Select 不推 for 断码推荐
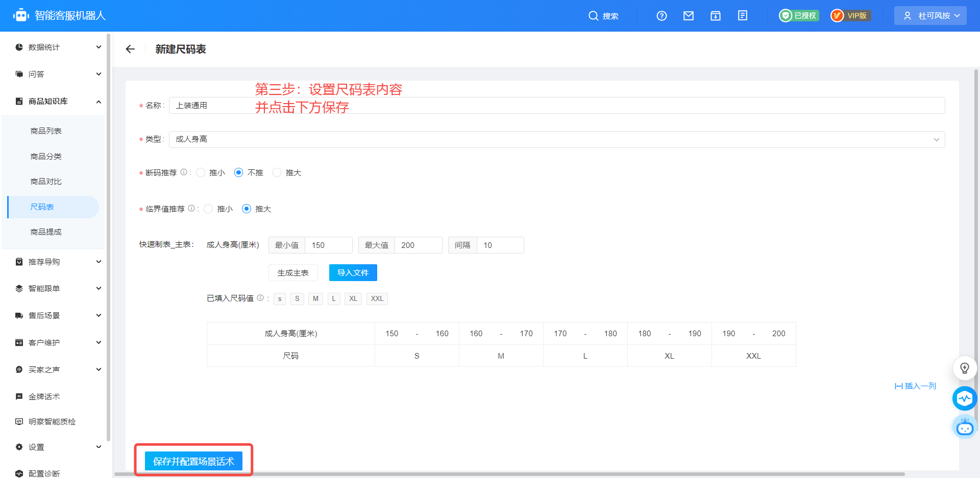This screenshot has width=980, height=478. 238,172
